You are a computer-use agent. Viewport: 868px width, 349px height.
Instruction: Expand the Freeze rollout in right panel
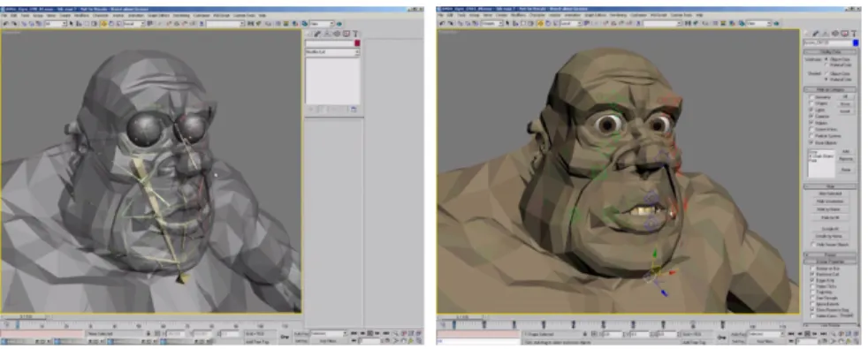[x=830, y=255]
